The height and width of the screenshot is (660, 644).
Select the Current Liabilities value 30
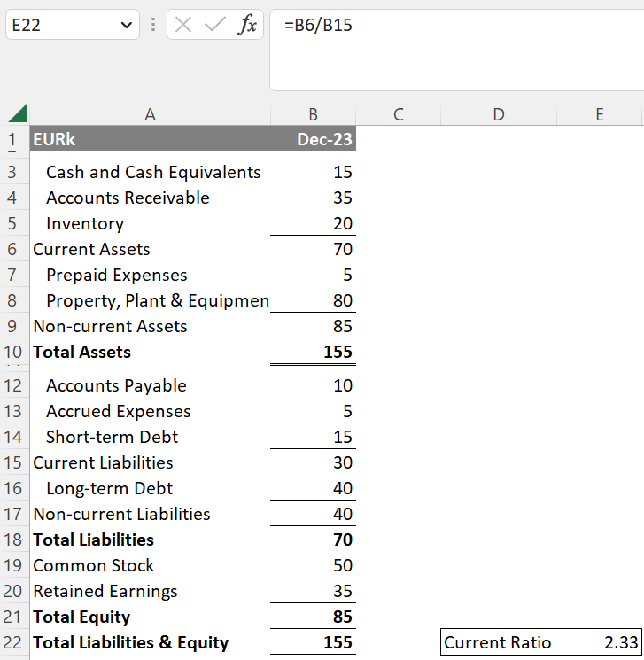(313, 462)
